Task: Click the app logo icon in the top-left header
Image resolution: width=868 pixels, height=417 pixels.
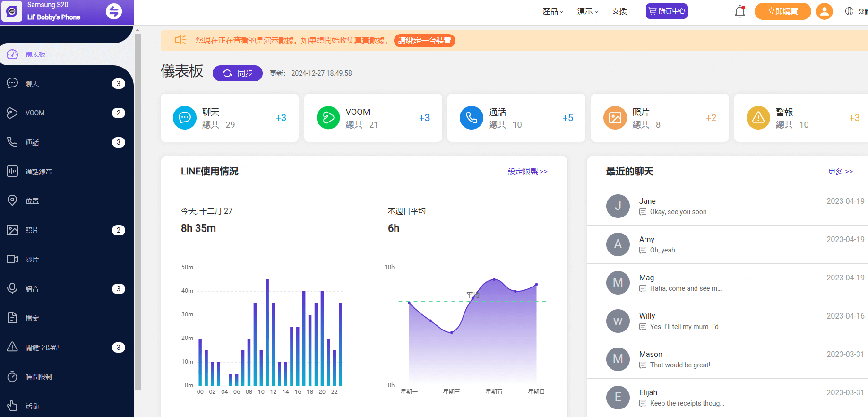Action: coord(12,11)
